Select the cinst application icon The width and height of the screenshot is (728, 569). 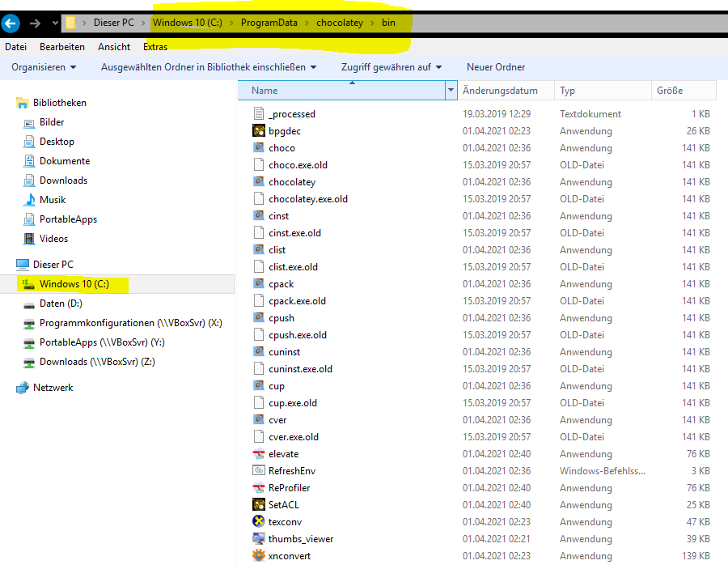pos(259,215)
